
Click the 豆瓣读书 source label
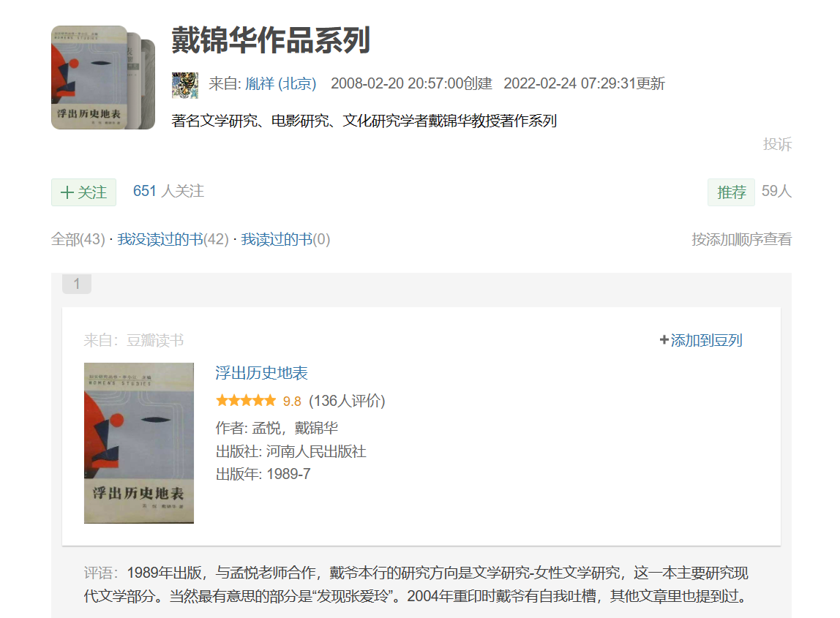pyautogui.click(x=154, y=340)
